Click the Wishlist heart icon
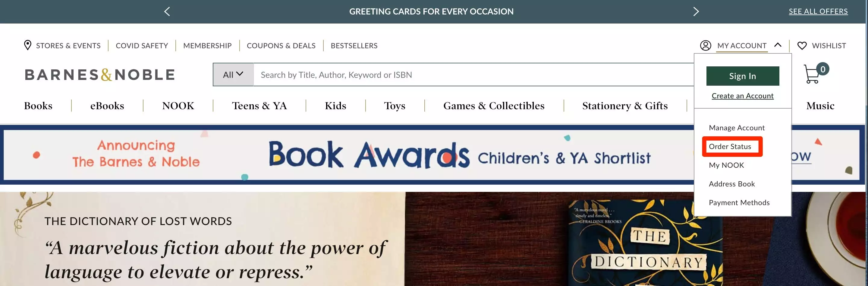Viewport: 868px width, 286px height. 802,46
